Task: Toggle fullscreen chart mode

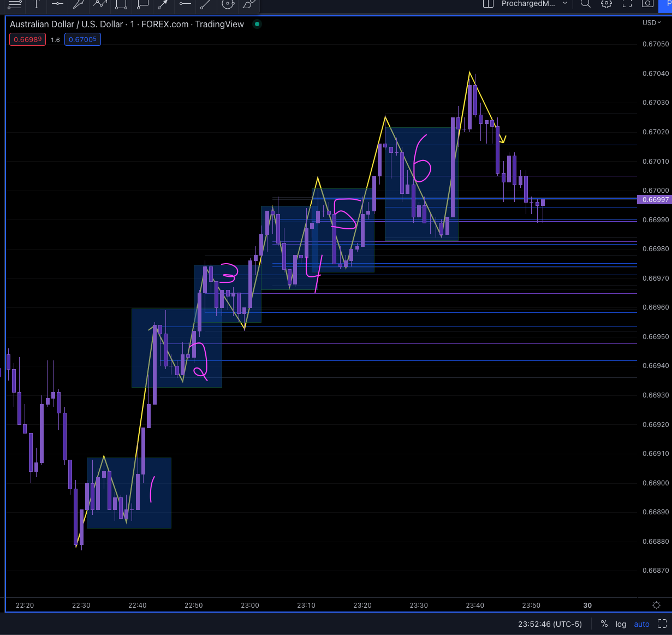Action: (x=627, y=4)
